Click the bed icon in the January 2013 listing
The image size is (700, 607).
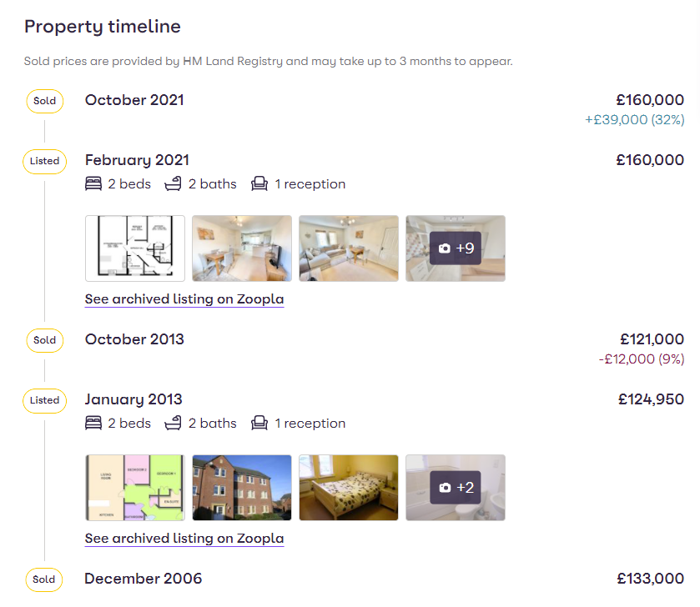point(93,424)
